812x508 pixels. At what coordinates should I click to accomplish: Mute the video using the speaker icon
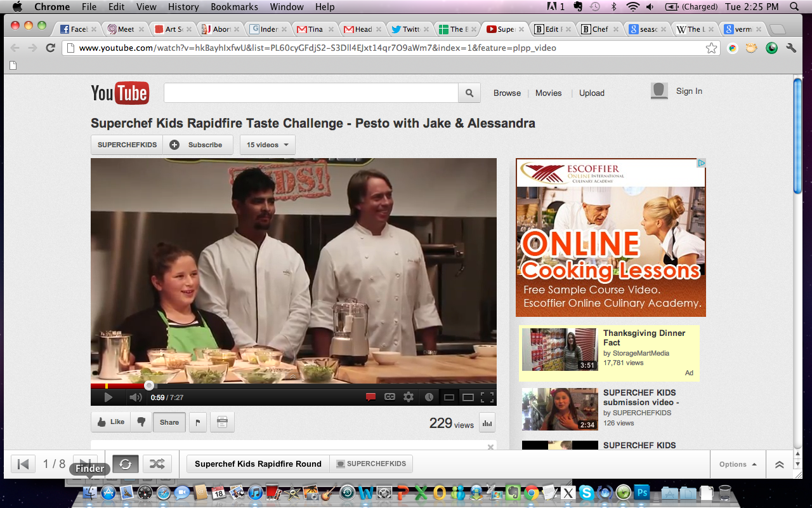135,398
